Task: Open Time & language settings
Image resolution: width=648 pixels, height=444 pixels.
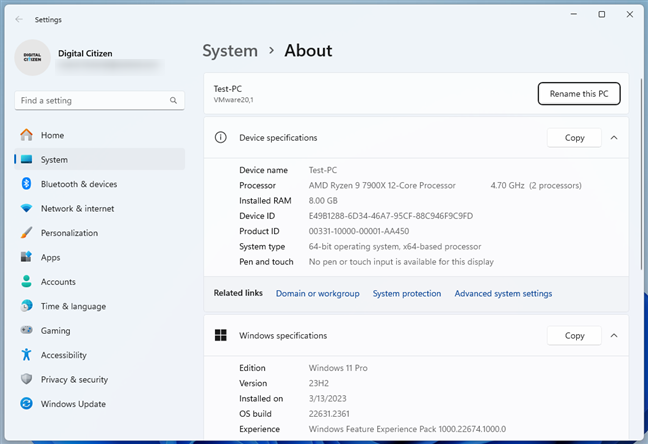Action: (100, 306)
